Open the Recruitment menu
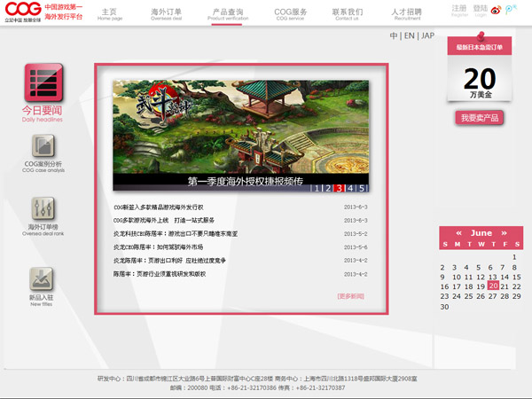 pos(407,14)
